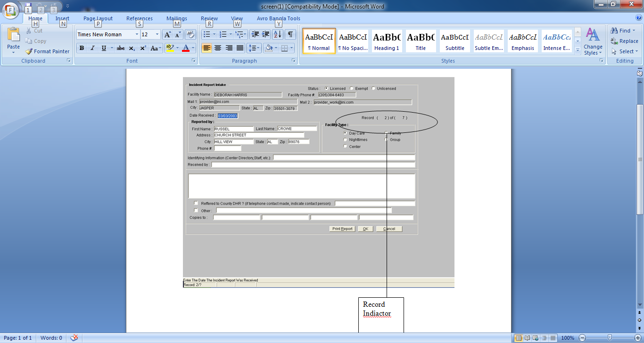Image resolution: width=644 pixels, height=343 pixels.
Task: Apply the Title style
Action: [x=421, y=41]
